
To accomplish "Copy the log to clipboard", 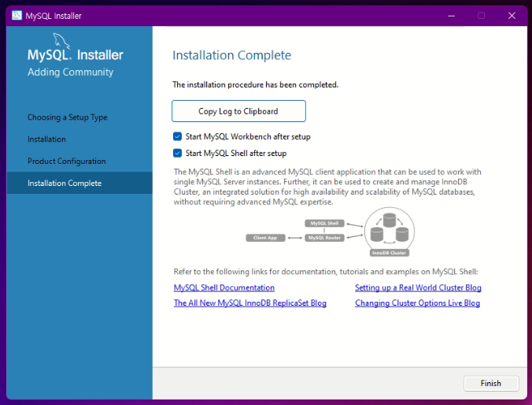I will click(238, 111).
